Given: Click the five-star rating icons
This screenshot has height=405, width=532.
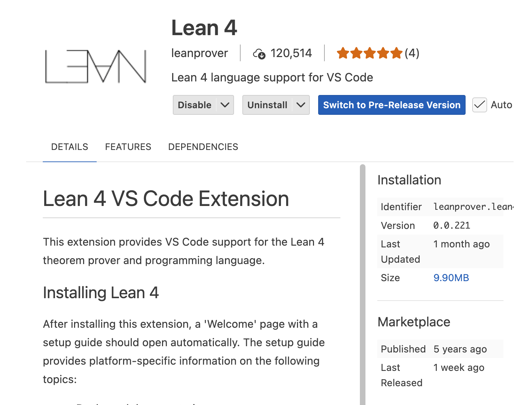Looking at the screenshot, I should (369, 53).
